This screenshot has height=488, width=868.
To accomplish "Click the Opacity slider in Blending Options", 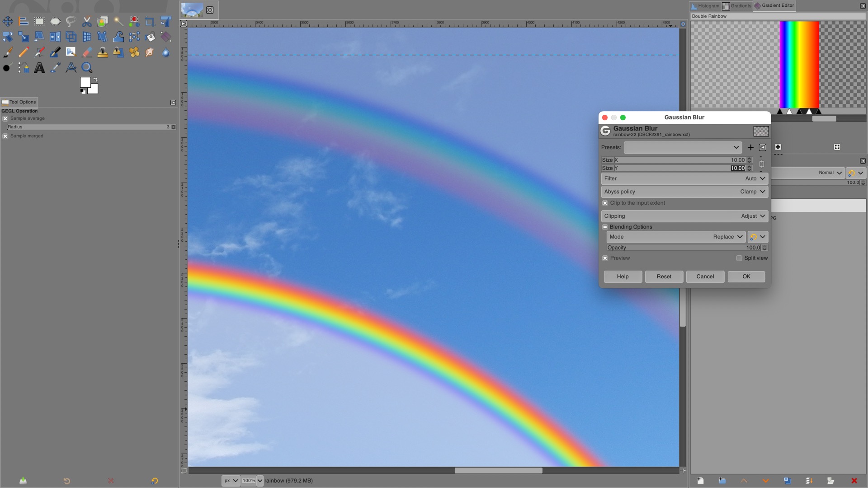I will (684, 248).
